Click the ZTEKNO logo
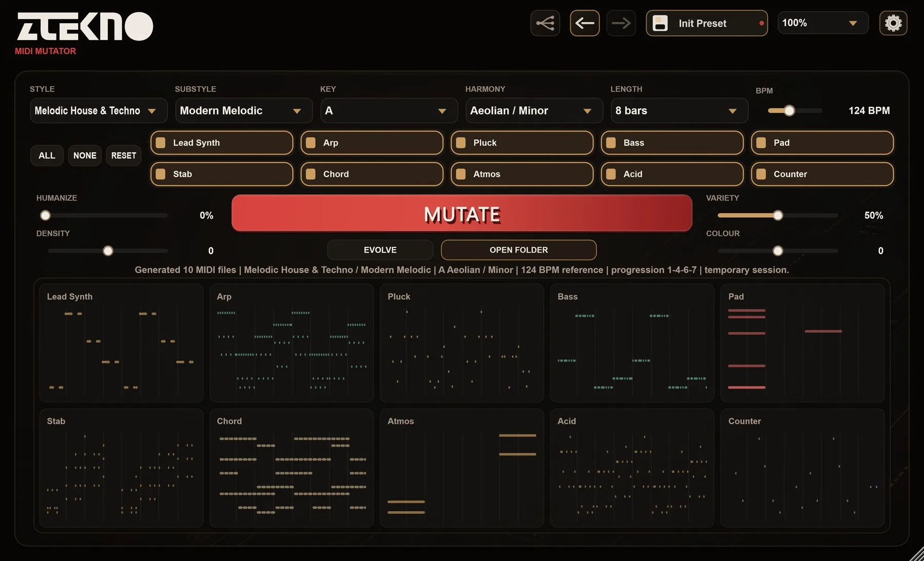The width and height of the screenshot is (924, 561). (85, 27)
